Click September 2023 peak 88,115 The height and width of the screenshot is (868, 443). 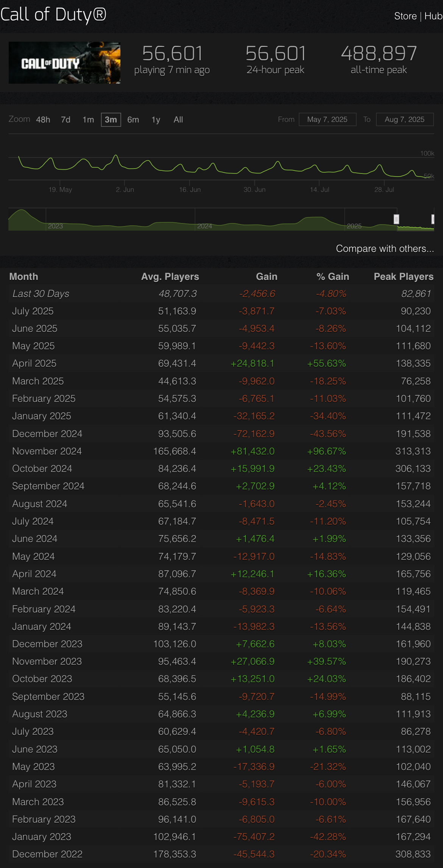[x=416, y=696]
